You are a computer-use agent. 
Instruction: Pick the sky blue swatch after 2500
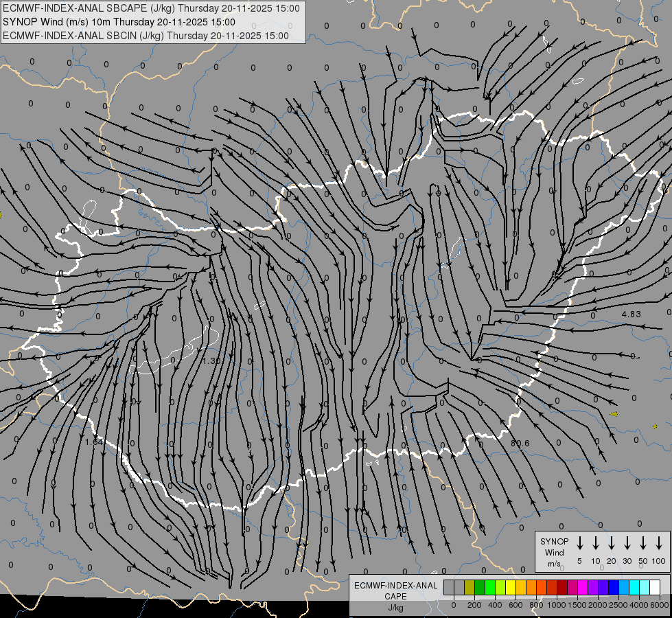pos(623,587)
